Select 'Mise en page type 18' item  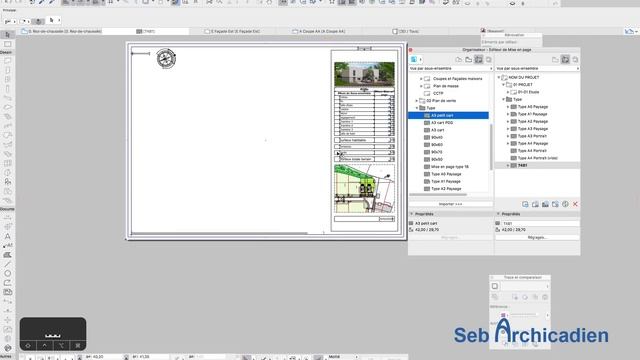click(x=449, y=167)
